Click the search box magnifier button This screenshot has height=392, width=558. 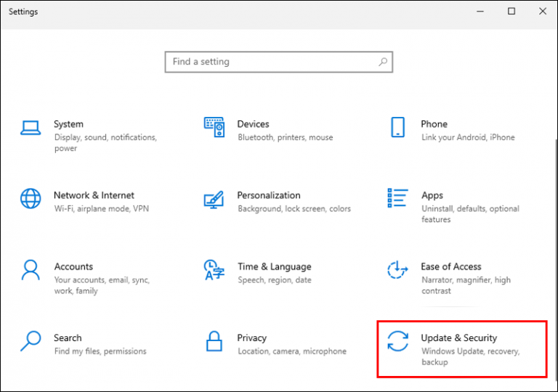coord(383,62)
